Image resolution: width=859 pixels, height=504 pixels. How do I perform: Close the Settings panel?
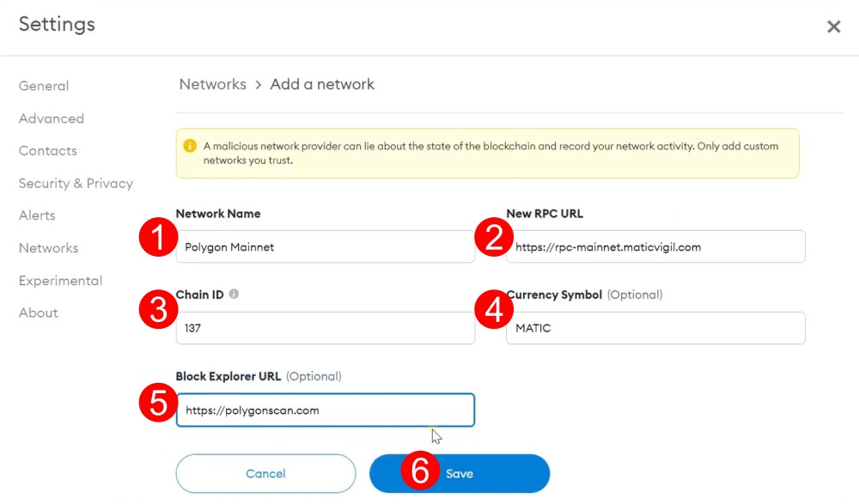click(x=833, y=27)
